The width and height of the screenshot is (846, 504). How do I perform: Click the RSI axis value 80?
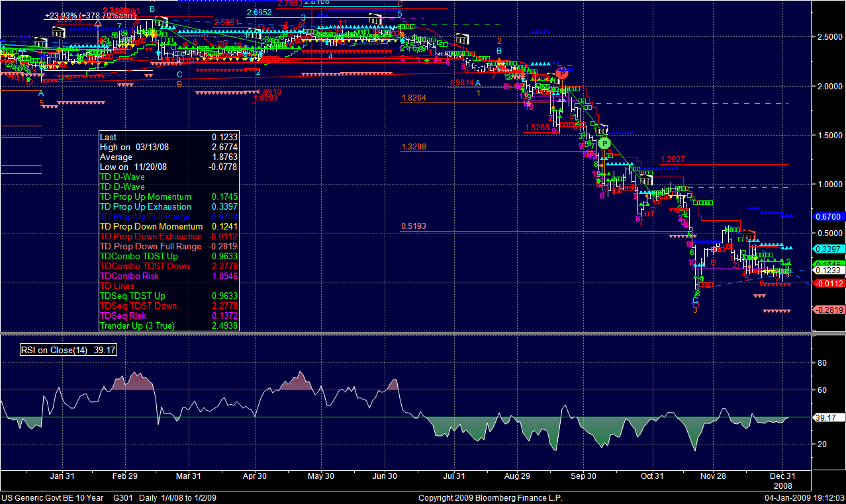pos(822,363)
